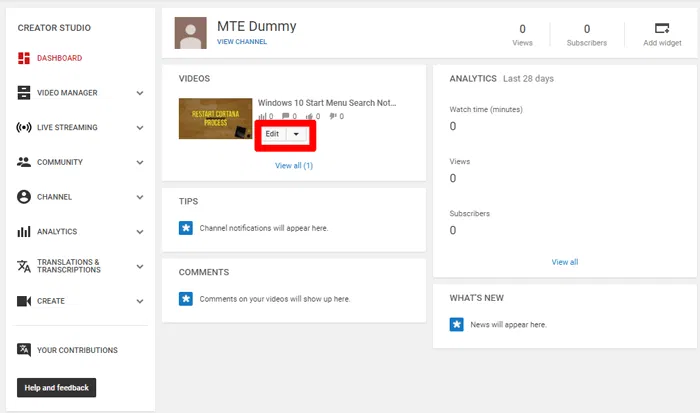
Task: Expand the Live Streaming section chevron
Action: pyautogui.click(x=140, y=128)
